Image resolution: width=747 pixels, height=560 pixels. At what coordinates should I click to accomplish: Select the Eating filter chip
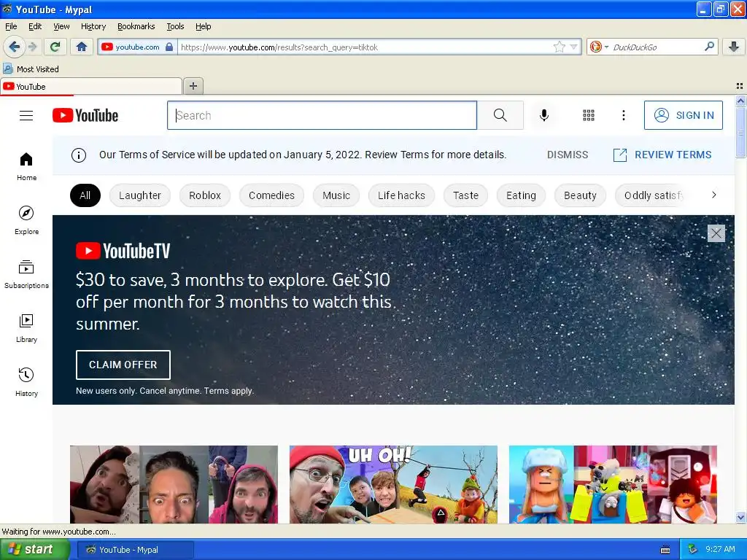click(x=521, y=195)
